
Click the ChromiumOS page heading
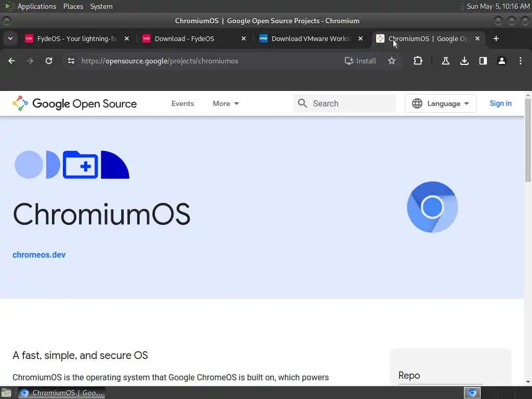[101, 214]
